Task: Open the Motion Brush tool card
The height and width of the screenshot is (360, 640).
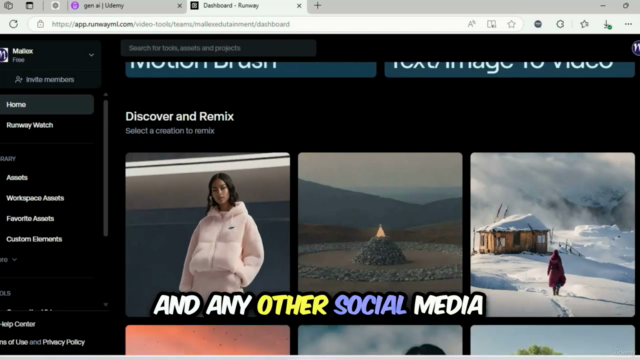Action: (251, 69)
